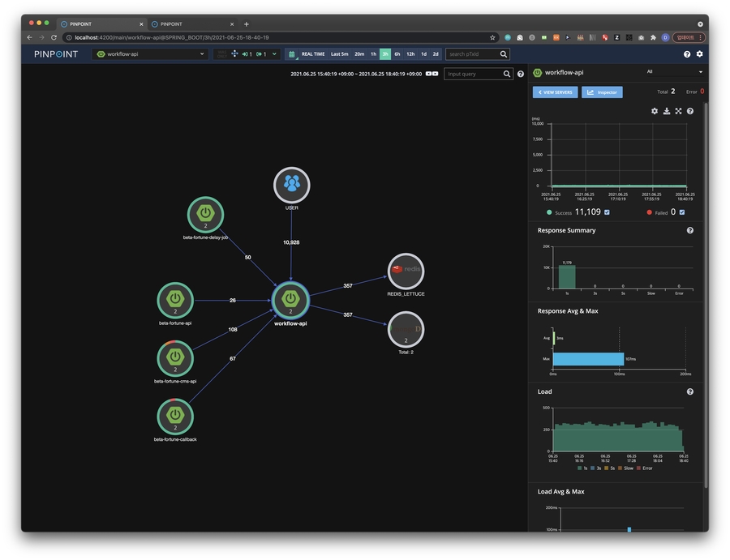Download the scatter chart image
The height and width of the screenshot is (560, 730).
(x=667, y=111)
